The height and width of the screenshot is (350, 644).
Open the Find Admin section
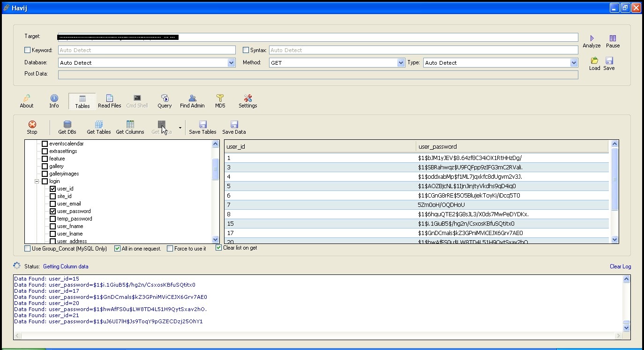coord(192,101)
